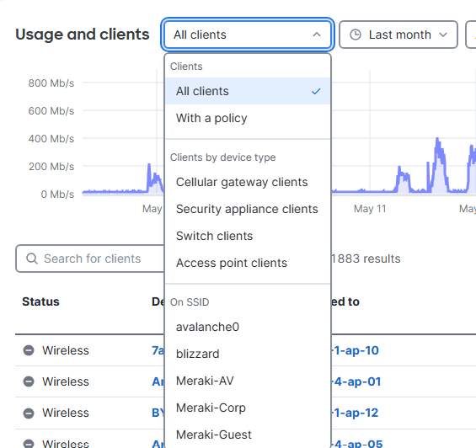Click the 1883 results text

click(x=366, y=259)
